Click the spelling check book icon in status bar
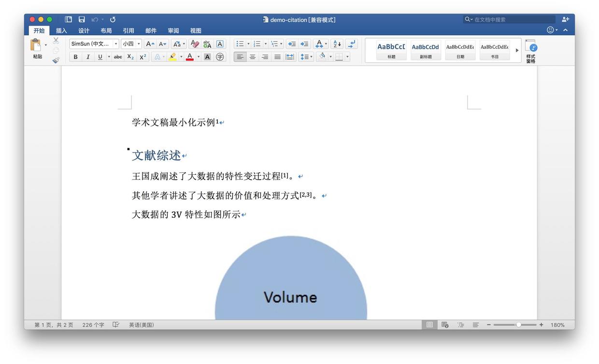Viewport: 599px width, 364px height. click(x=116, y=325)
